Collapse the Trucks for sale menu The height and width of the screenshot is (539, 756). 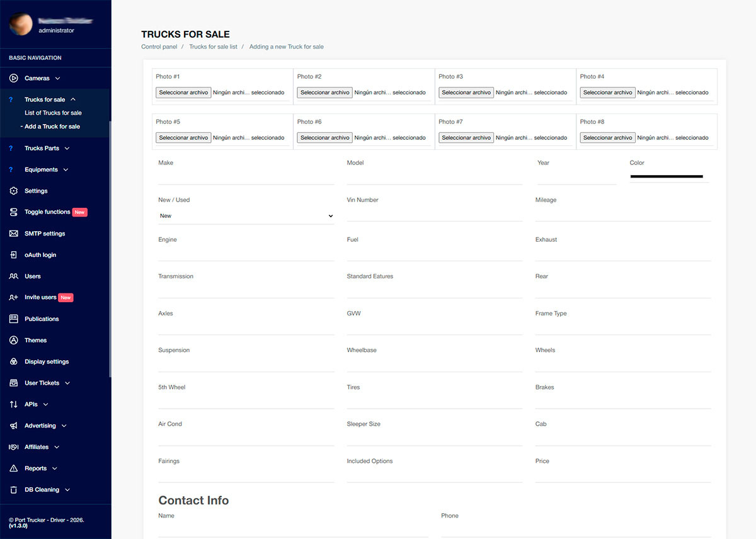point(50,99)
